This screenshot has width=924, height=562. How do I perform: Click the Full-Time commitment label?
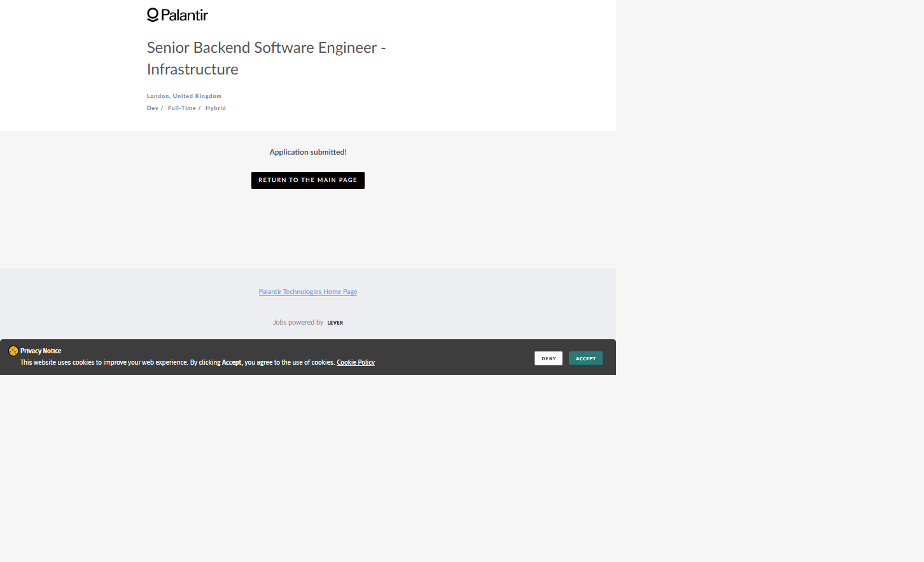[182, 108]
